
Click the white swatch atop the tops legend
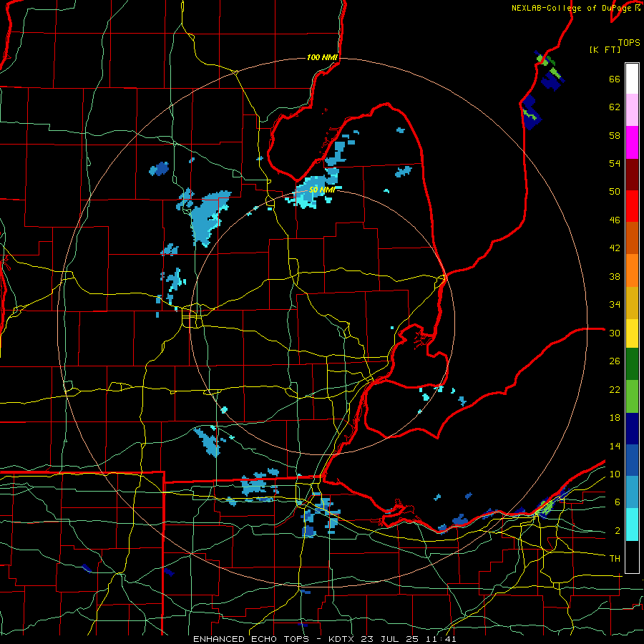pyautogui.click(x=632, y=79)
